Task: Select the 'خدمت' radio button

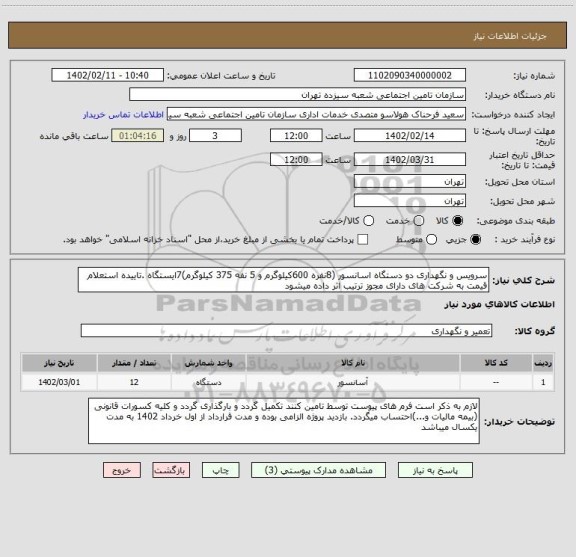Action: tap(419, 220)
